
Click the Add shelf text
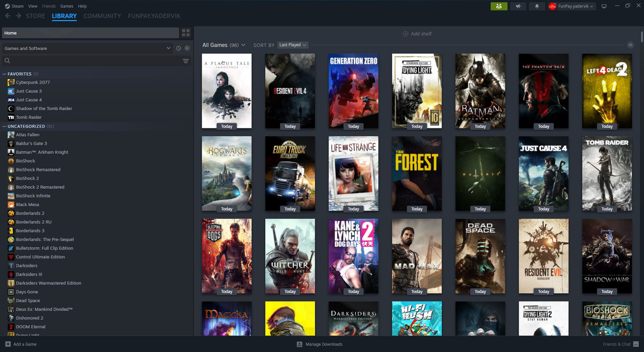coord(421,34)
